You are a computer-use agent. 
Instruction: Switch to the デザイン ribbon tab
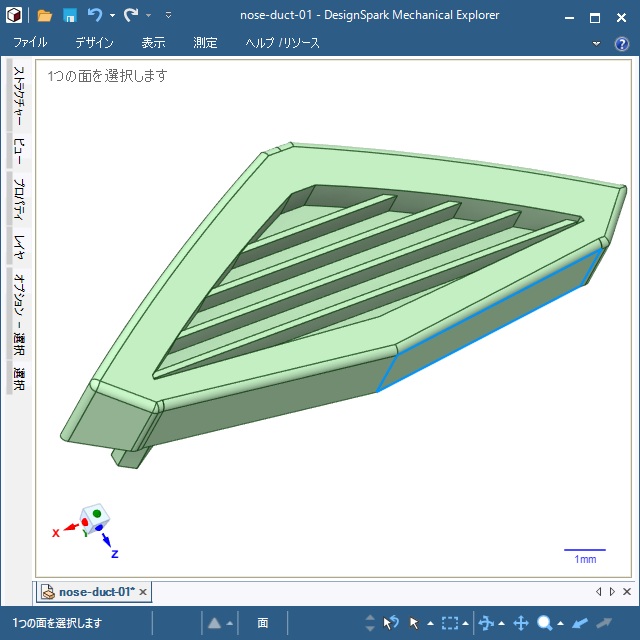click(x=94, y=43)
